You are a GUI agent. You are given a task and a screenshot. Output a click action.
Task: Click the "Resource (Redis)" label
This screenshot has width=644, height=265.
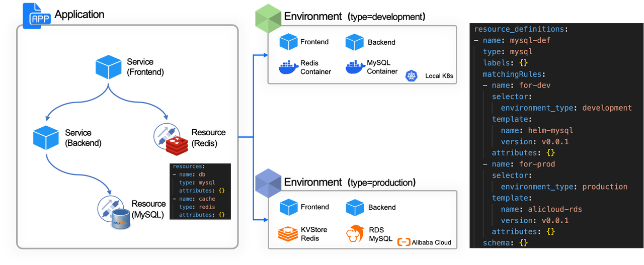[x=208, y=138]
